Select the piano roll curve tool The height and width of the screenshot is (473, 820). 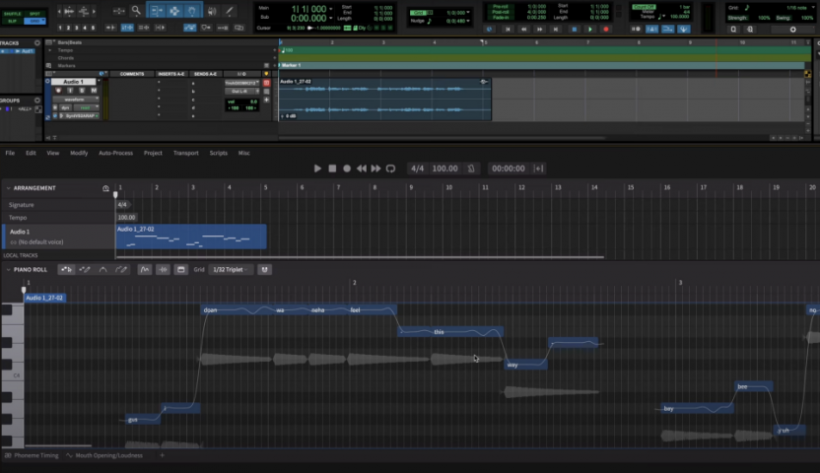point(102,269)
